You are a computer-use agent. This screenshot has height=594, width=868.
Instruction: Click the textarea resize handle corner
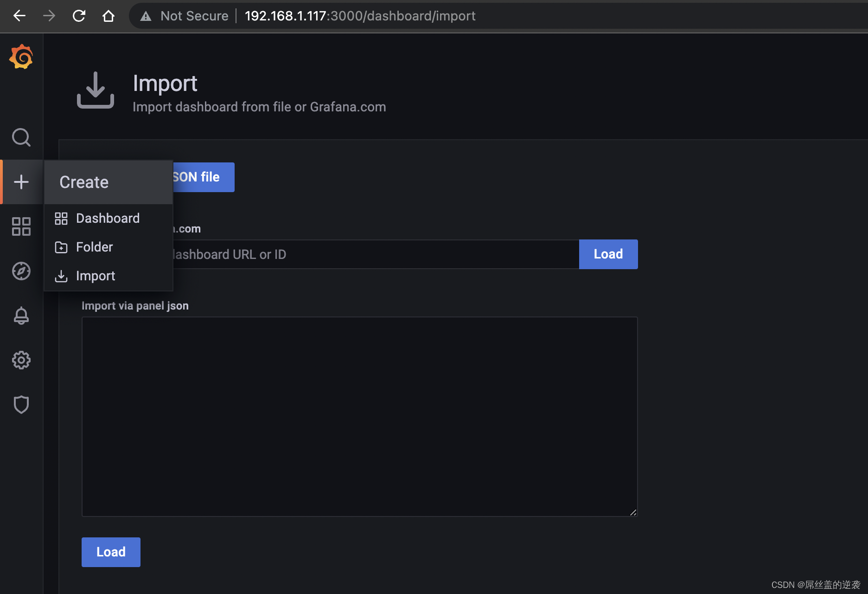point(633,512)
